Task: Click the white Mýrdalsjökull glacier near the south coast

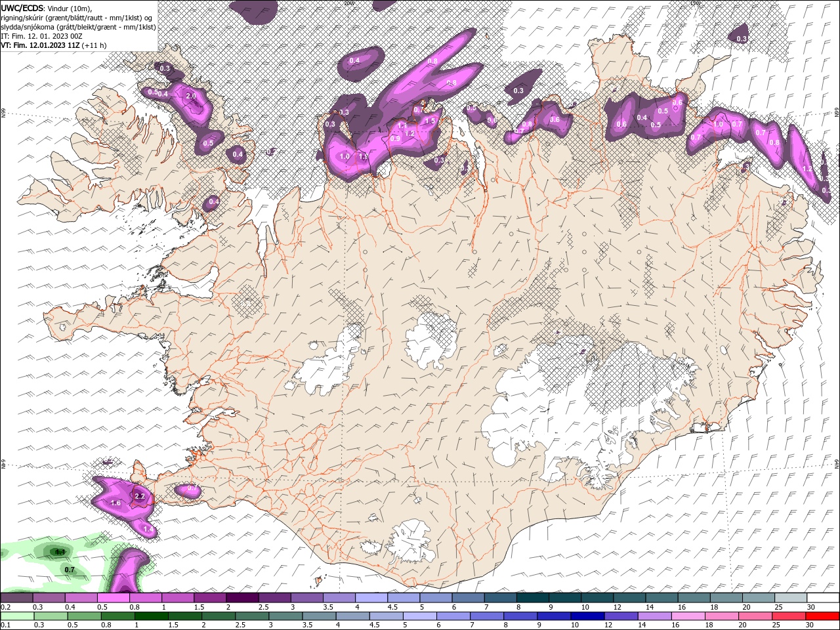Action: (410, 541)
